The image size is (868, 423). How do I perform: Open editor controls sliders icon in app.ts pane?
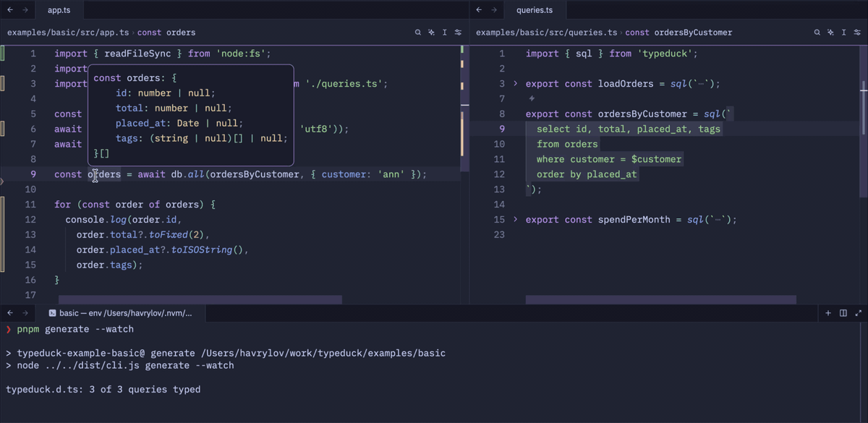pos(457,33)
